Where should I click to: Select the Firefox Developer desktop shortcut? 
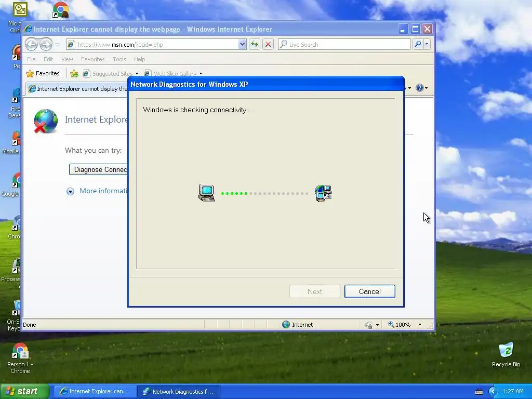pyautogui.click(x=15, y=103)
